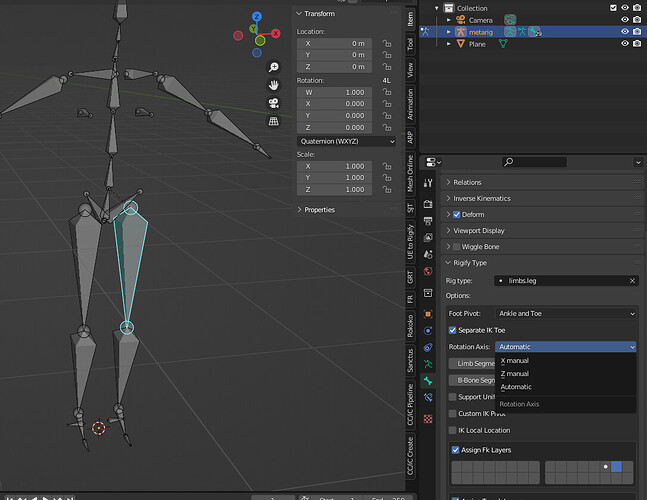Open the Tool properties tab (wrench icon)
The height and width of the screenshot is (500, 647).
428,183
